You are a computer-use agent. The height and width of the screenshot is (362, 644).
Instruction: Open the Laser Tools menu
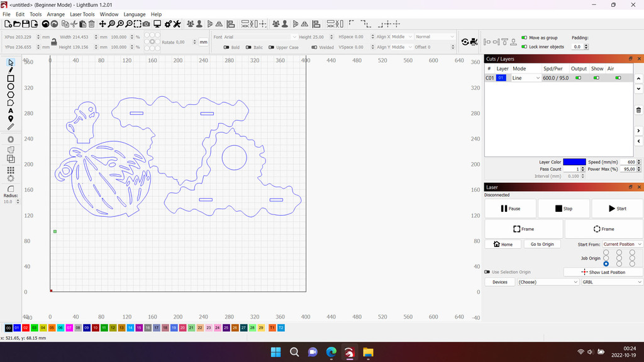pos(82,14)
